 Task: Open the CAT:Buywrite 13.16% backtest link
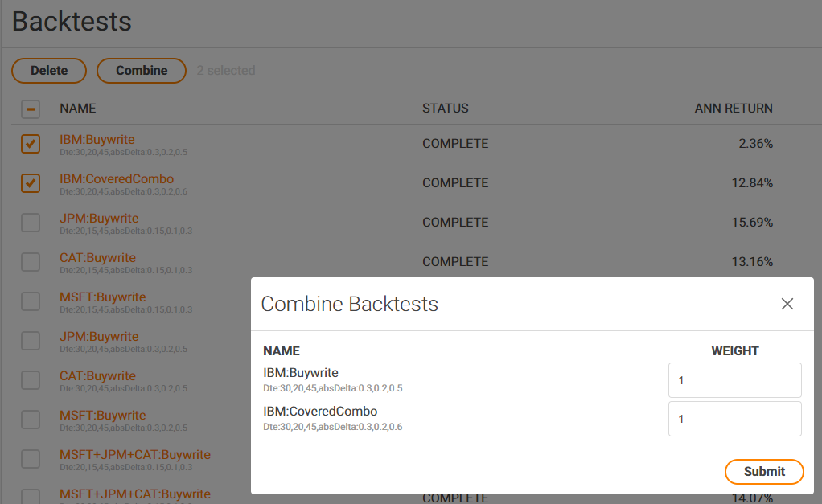coord(97,258)
